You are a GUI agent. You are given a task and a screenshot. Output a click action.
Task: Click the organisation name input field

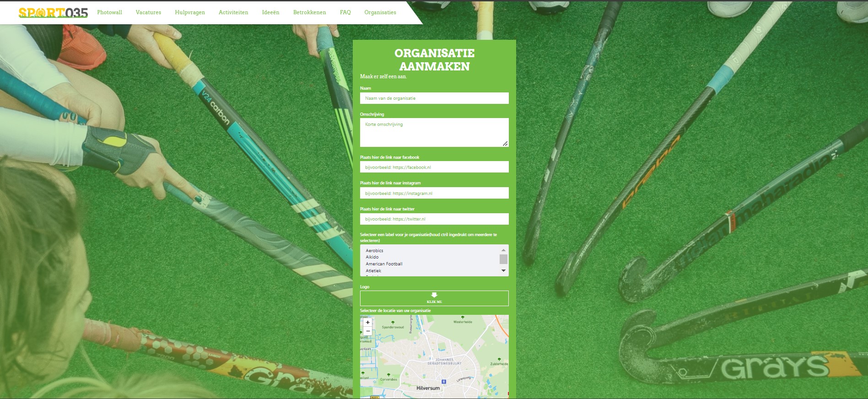[x=434, y=98]
